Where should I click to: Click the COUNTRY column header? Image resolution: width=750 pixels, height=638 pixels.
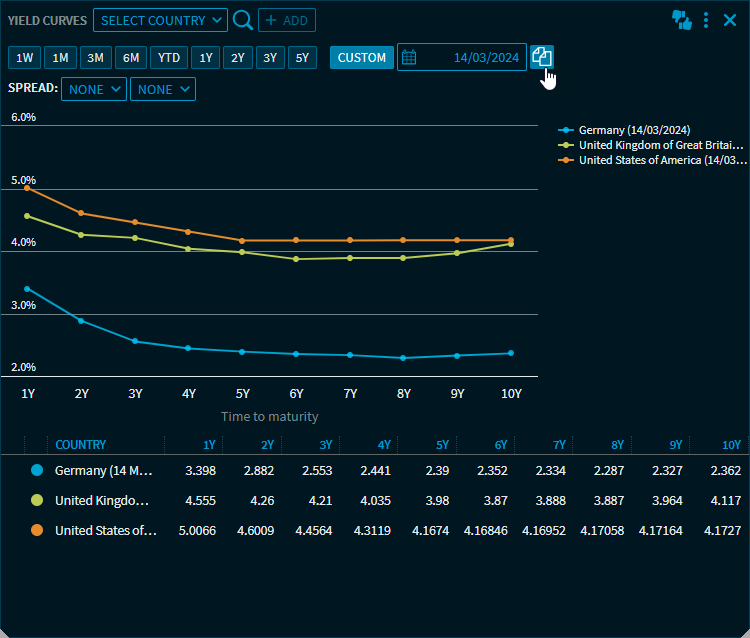tap(80, 444)
